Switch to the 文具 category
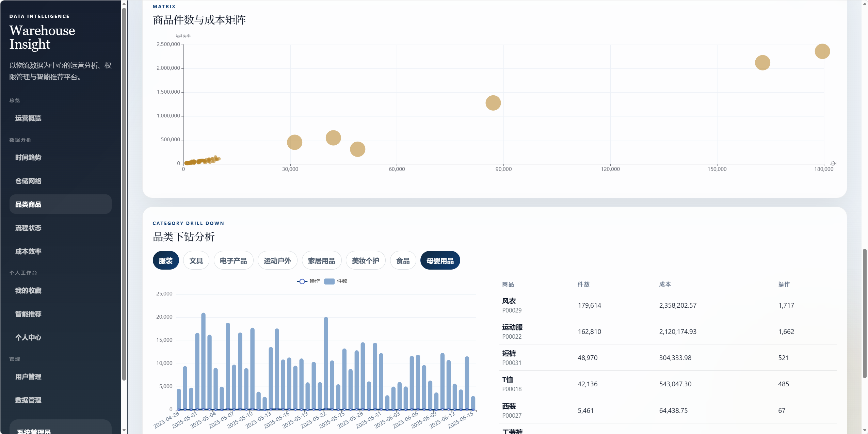This screenshot has height=434, width=868. pos(196,261)
